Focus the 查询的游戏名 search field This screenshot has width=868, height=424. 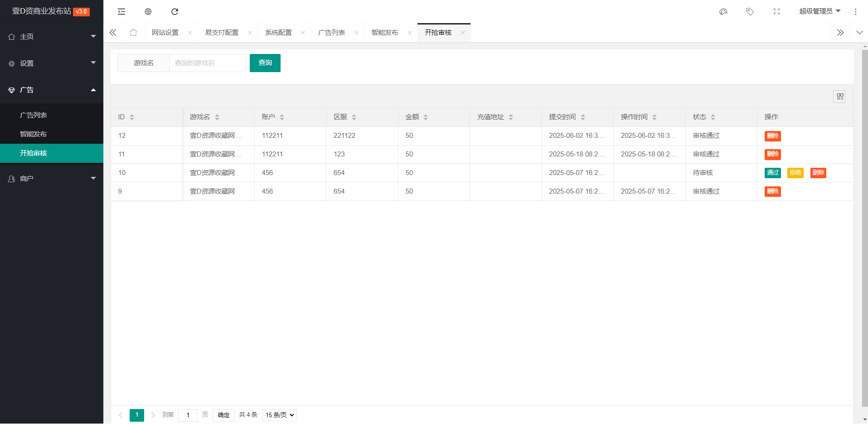pos(208,63)
